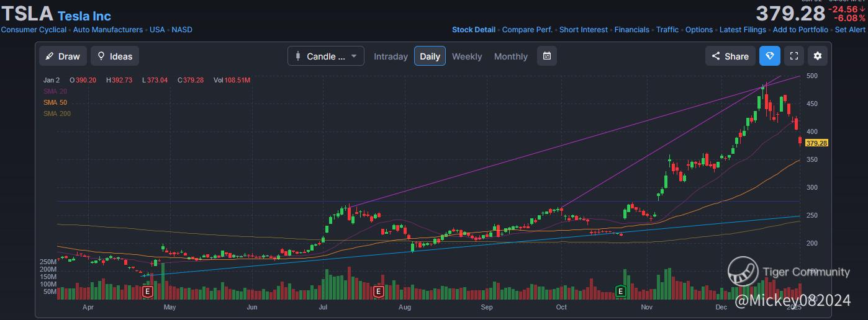Open the Consumer Cyclical sector link
868x320 pixels.
(34, 30)
